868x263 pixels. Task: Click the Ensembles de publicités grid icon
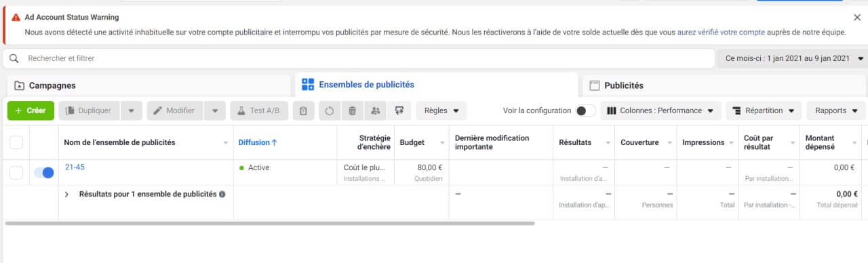point(308,85)
